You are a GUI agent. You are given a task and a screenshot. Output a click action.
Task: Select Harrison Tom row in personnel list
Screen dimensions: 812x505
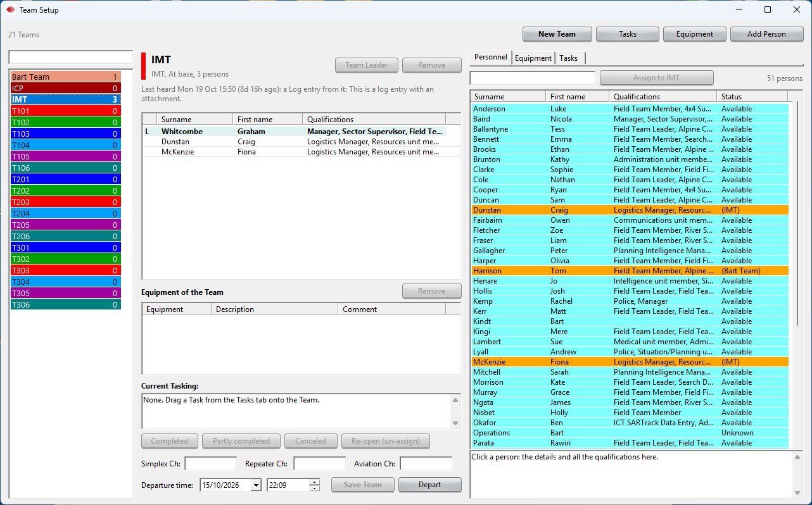click(x=630, y=271)
